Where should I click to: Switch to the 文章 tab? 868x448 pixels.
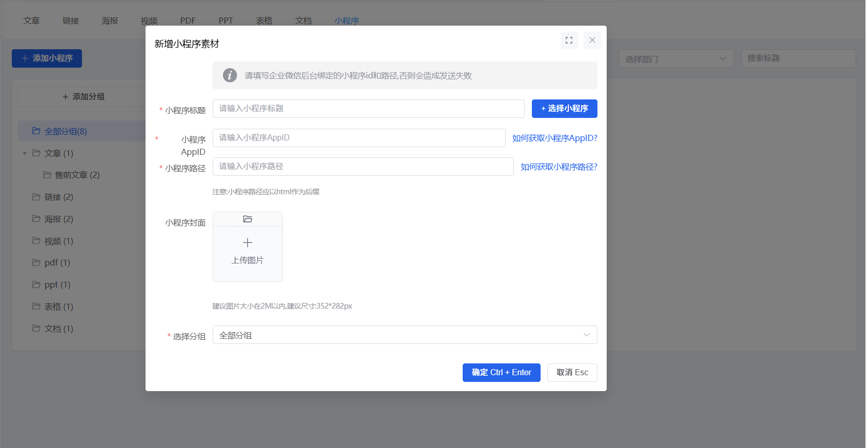point(31,21)
